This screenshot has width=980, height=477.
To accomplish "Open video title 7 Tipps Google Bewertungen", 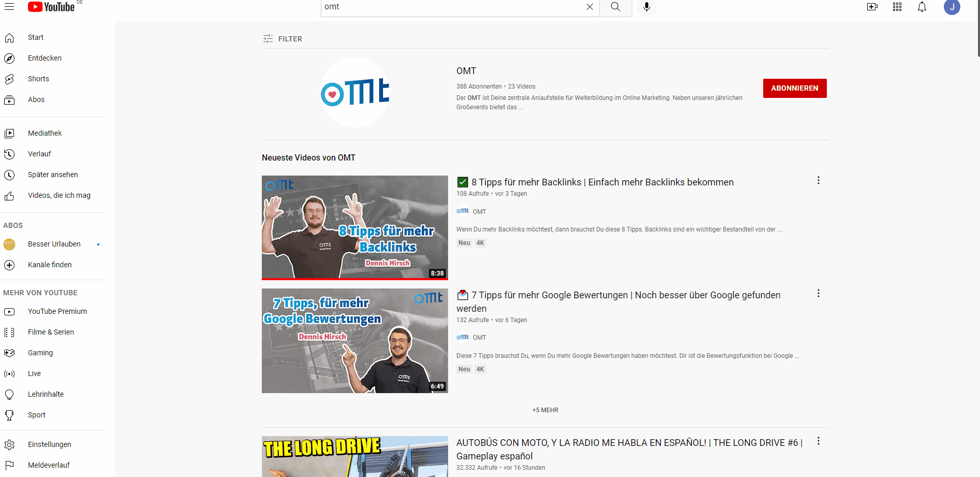I will [618, 301].
